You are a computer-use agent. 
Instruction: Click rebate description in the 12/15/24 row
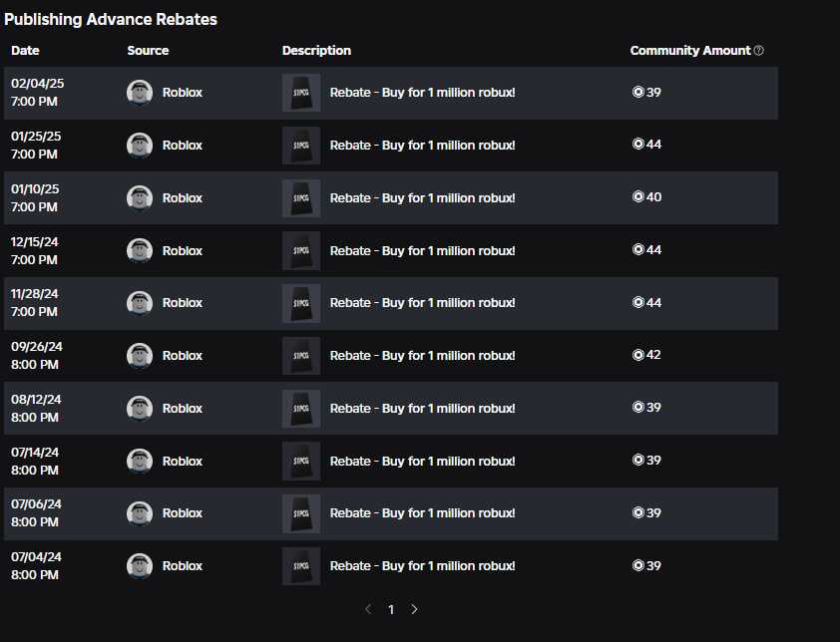423,250
